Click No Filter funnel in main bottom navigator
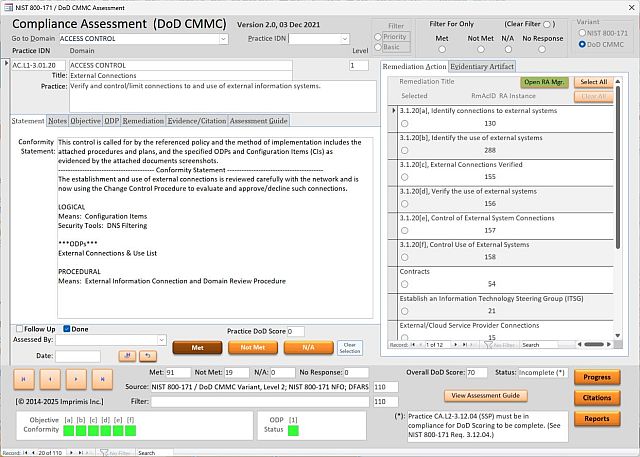Screen dimensions: 640x457 tap(115, 453)
